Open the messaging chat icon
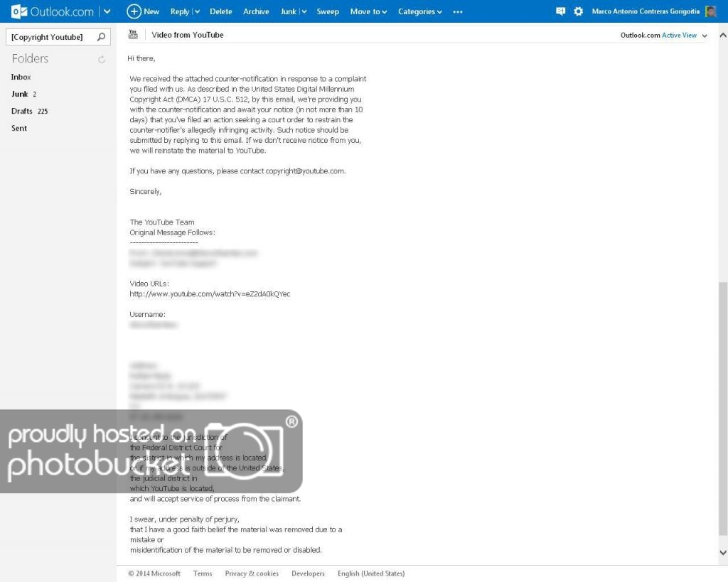The height and width of the screenshot is (582, 728). 560,11
